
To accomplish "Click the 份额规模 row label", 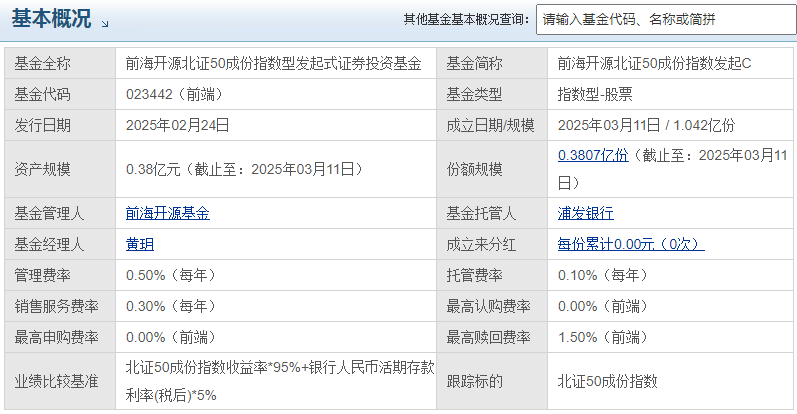I will (x=474, y=169).
